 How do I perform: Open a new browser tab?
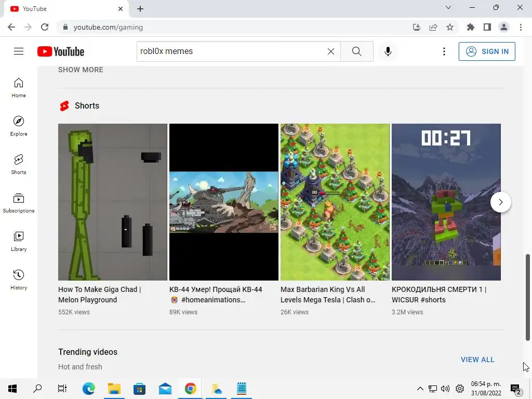140,9
